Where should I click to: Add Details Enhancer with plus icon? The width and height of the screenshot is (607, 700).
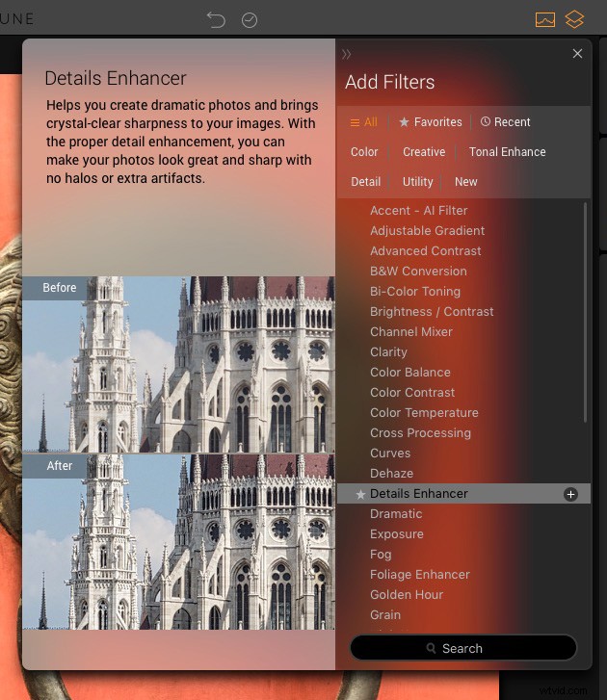tap(570, 494)
